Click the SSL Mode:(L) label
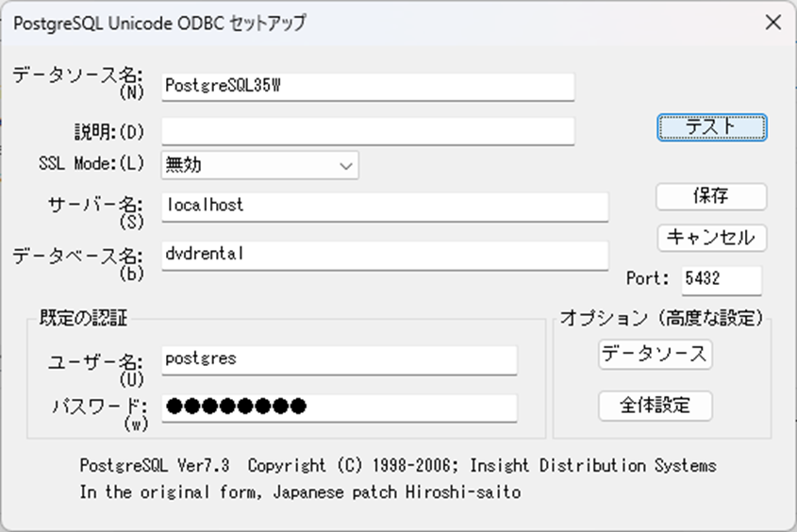 click(91, 162)
